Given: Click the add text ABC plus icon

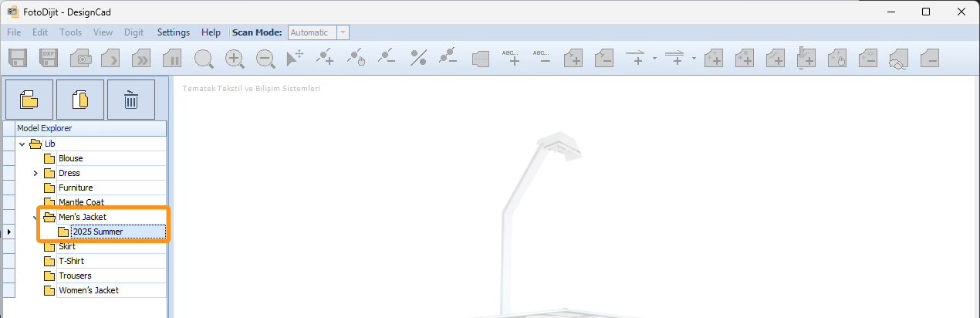Looking at the screenshot, I should click(511, 58).
